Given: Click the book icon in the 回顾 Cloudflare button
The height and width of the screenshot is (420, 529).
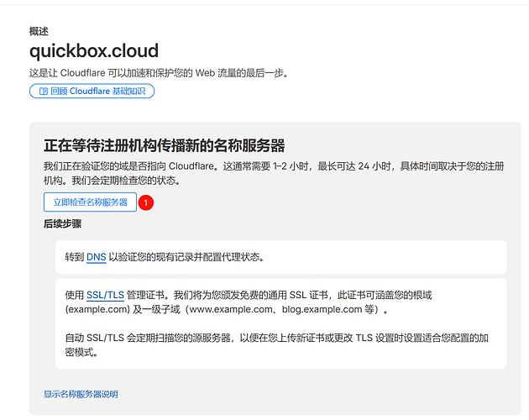Looking at the screenshot, I should coord(44,92).
